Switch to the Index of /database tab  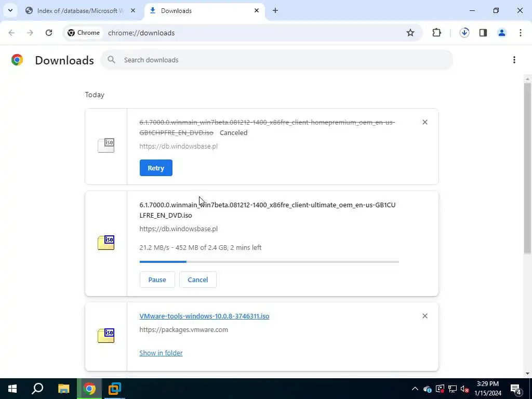coord(81,10)
